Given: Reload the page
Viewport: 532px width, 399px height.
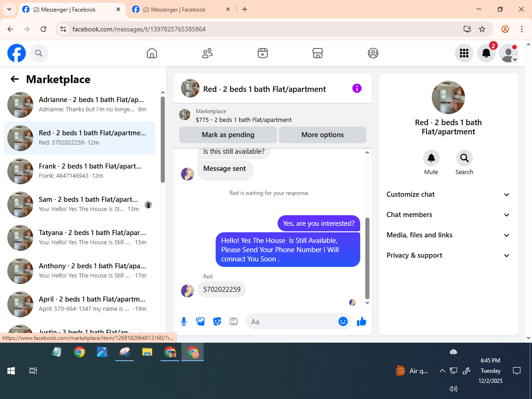Looking at the screenshot, I should (43, 29).
